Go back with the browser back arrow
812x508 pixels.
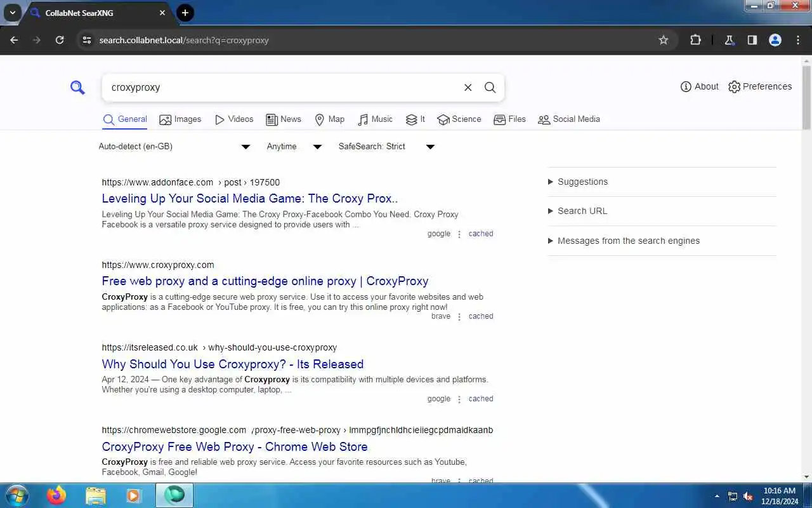(x=14, y=40)
